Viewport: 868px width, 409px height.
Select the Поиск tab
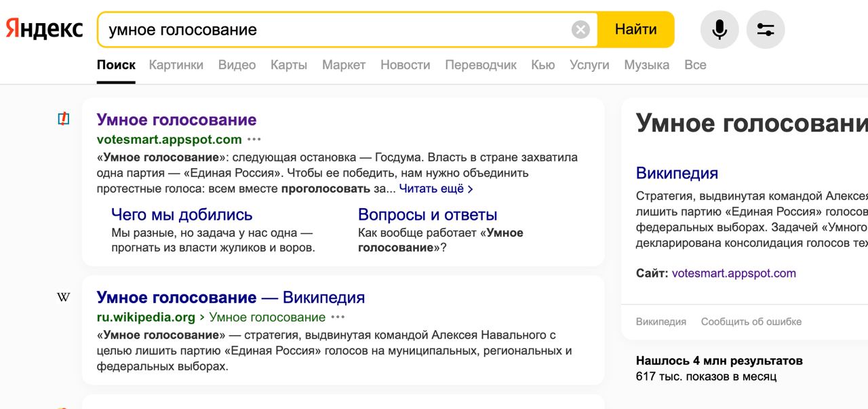[x=116, y=65]
